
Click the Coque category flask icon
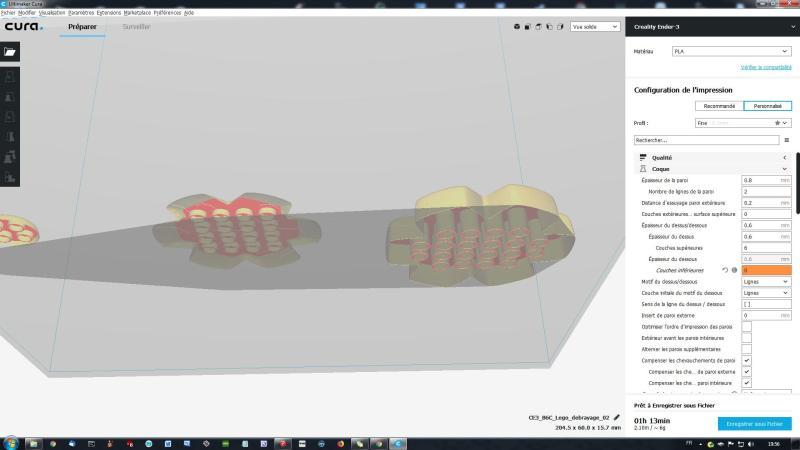(643, 169)
